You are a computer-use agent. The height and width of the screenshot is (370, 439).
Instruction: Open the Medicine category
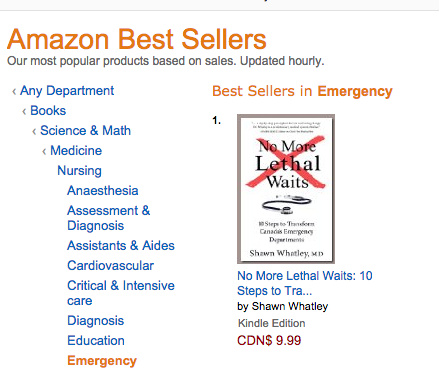pyautogui.click(x=76, y=151)
